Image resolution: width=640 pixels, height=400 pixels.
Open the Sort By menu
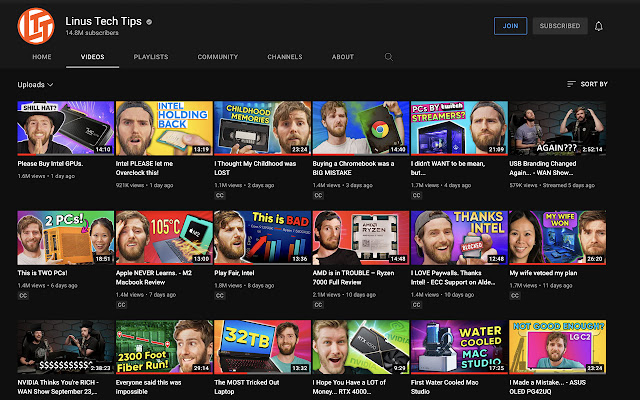coord(587,84)
